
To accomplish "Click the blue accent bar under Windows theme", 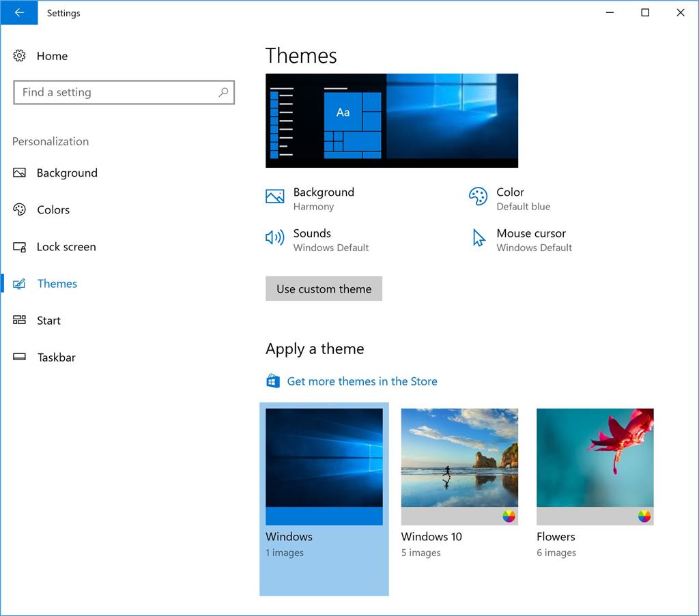I will click(324, 516).
